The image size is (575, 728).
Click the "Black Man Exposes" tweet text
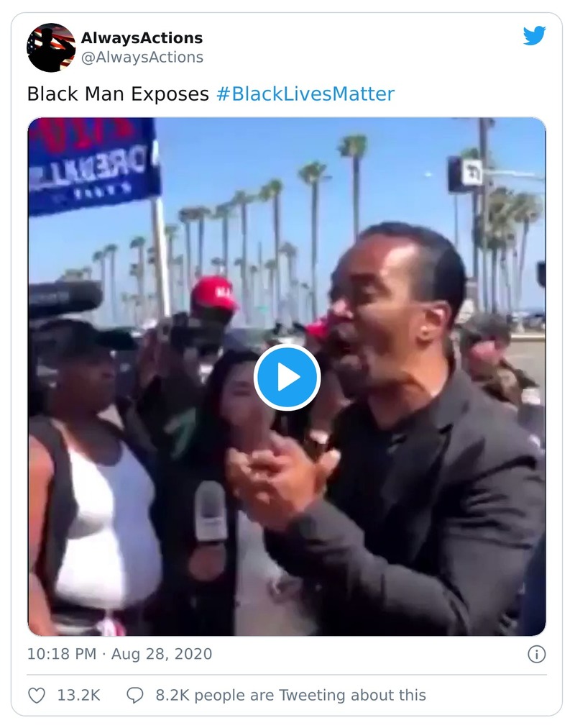pyautogui.click(x=119, y=94)
